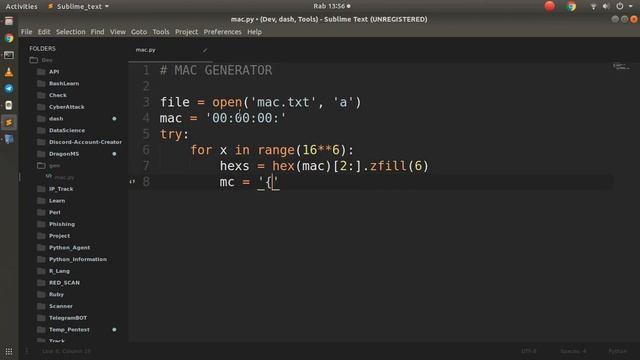Show applications grid in the dock

click(9, 351)
